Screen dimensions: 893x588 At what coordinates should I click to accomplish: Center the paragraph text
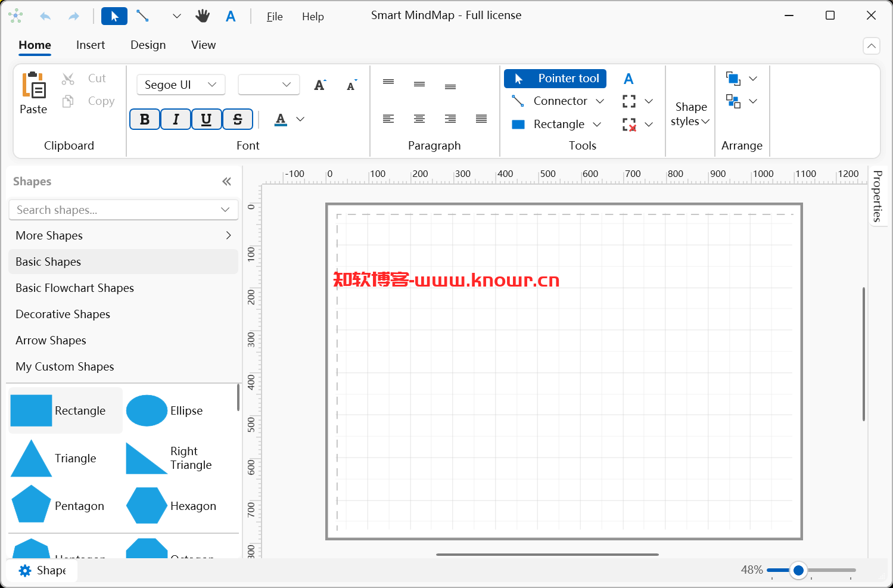pos(419,119)
